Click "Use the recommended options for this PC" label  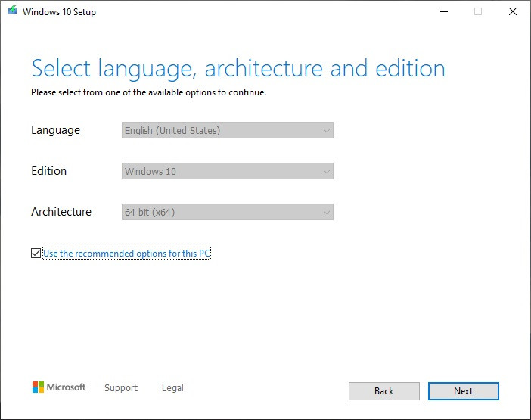[x=126, y=254]
